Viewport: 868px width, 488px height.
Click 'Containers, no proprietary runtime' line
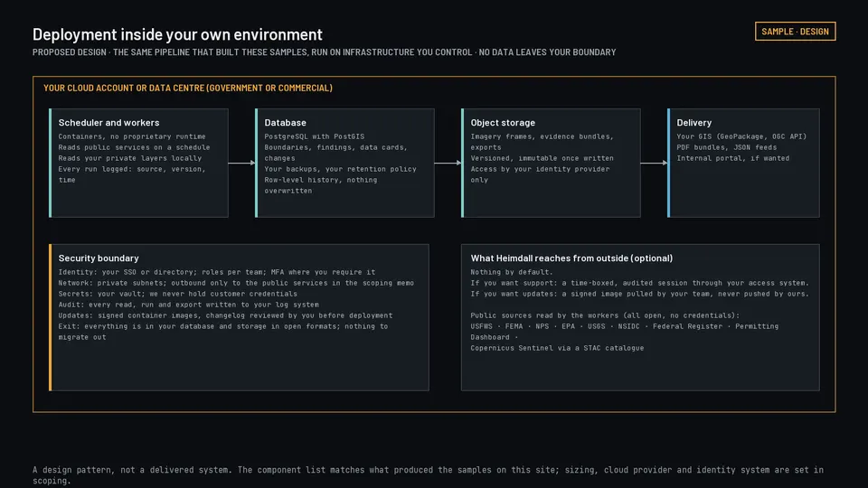[x=132, y=136]
